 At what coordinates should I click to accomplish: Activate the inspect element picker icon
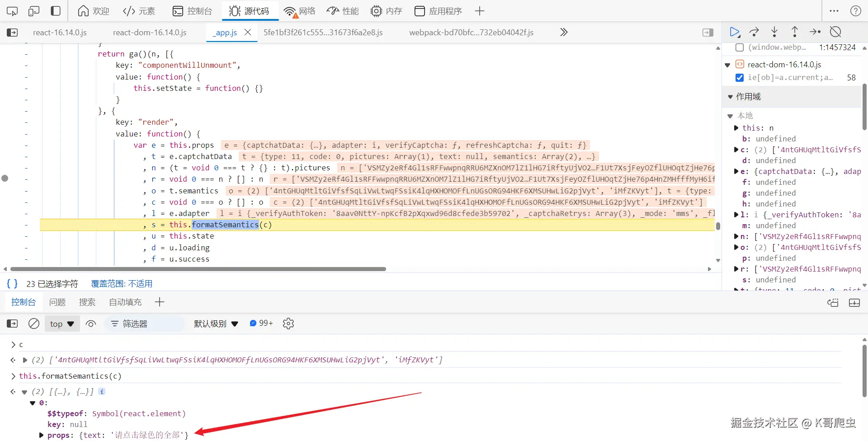pos(12,11)
